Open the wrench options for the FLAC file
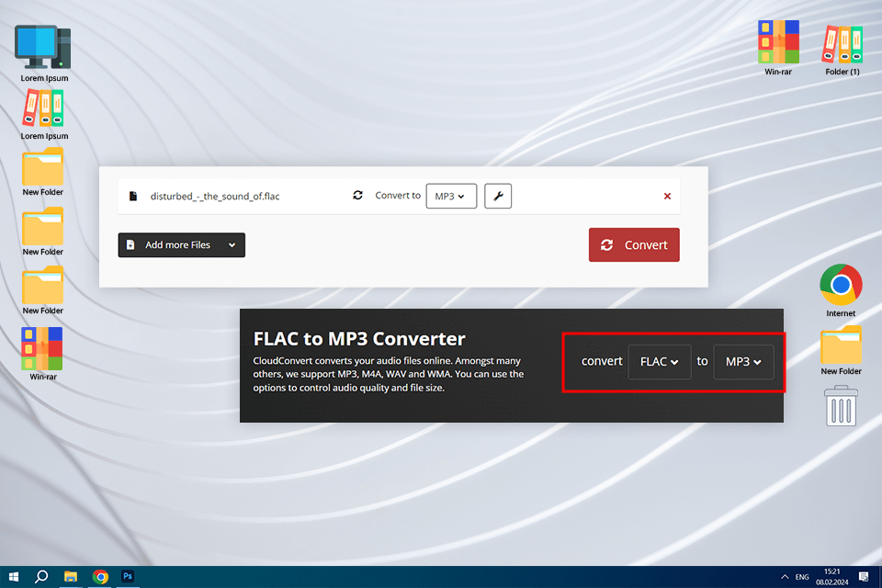 [x=498, y=196]
